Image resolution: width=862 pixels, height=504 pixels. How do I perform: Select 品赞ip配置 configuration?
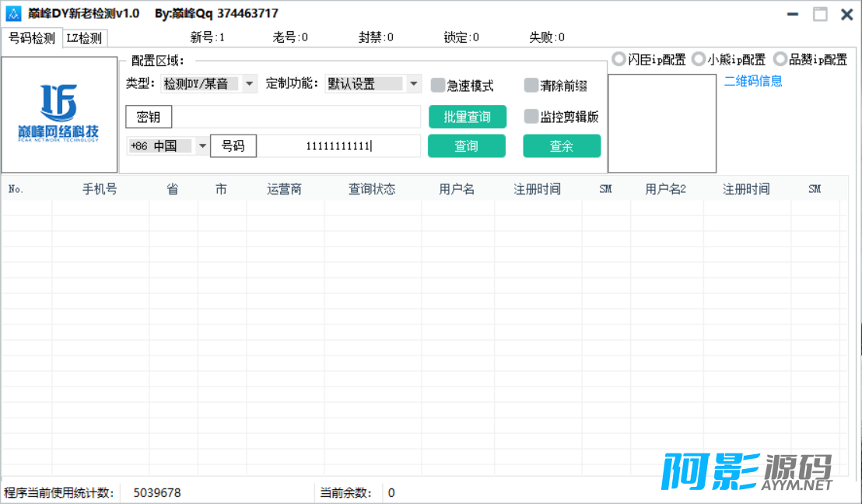[x=779, y=58]
